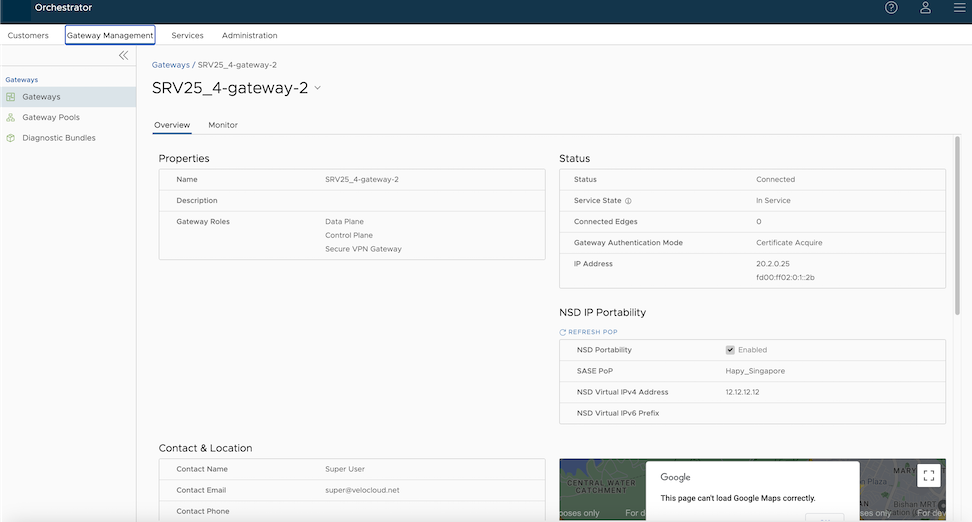
Task: Toggle the NSD Portability Enabled checkbox
Action: coord(730,350)
